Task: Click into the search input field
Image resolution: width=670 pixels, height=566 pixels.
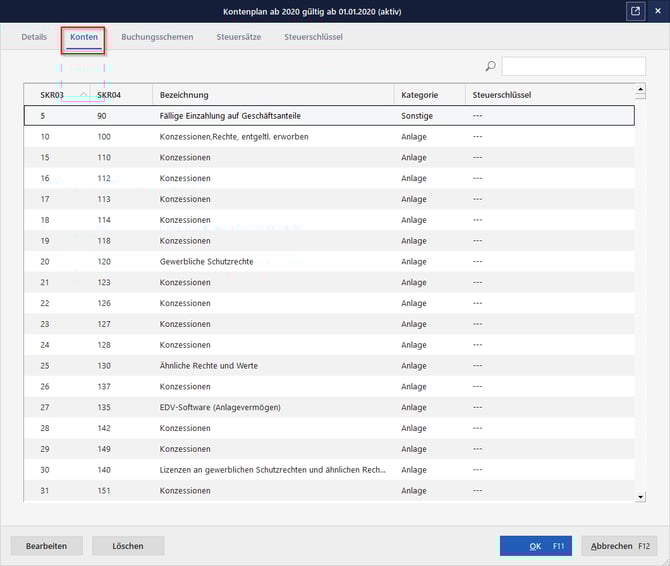Action: tap(573, 66)
